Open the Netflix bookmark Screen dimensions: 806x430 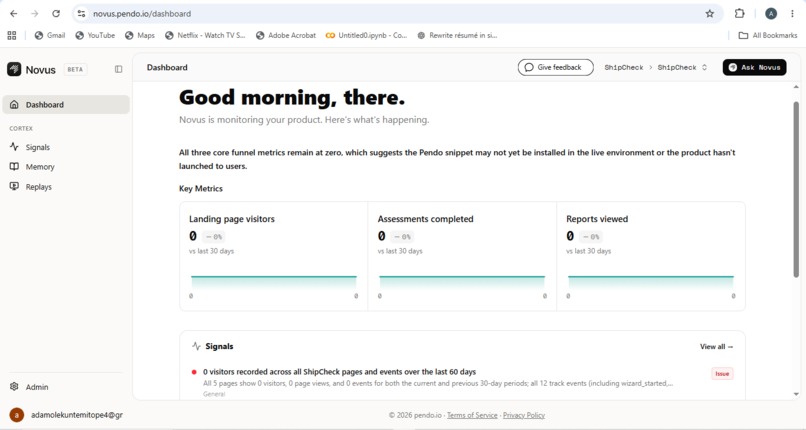click(206, 35)
